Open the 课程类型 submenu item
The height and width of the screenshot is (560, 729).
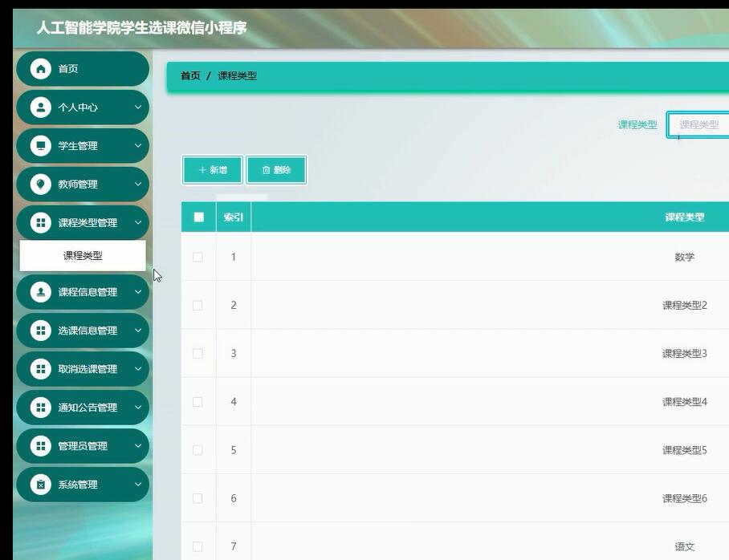(83, 255)
